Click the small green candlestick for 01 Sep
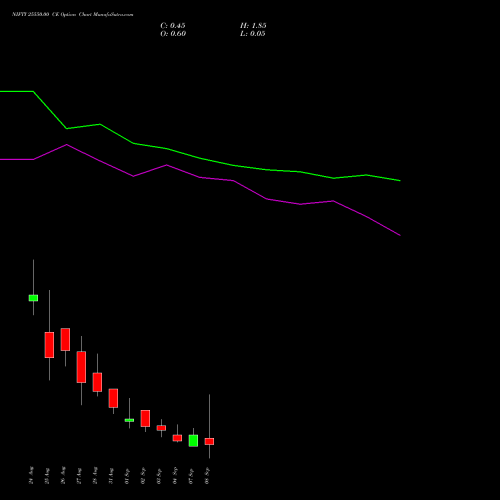Screen dimensions: 500x500 click(x=129, y=420)
